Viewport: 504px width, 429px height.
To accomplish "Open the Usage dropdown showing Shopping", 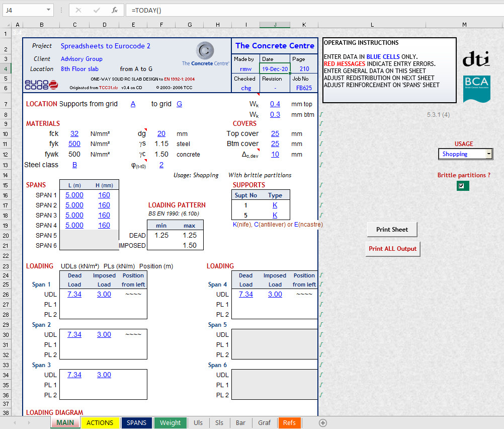I will point(488,154).
